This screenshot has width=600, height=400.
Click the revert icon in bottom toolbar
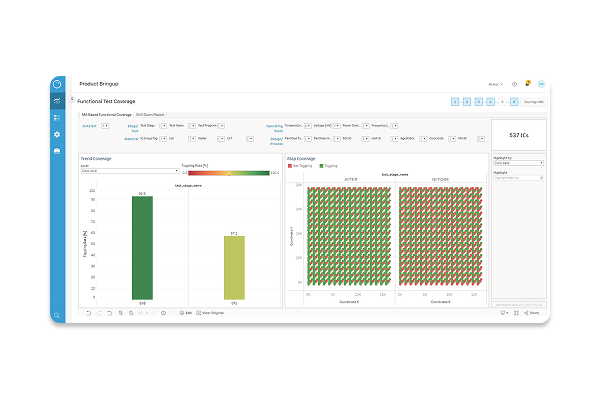click(110, 313)
